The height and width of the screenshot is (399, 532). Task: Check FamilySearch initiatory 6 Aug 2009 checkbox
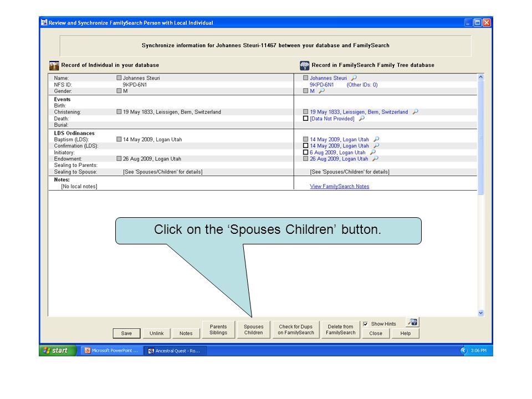[x=305, y=152]
